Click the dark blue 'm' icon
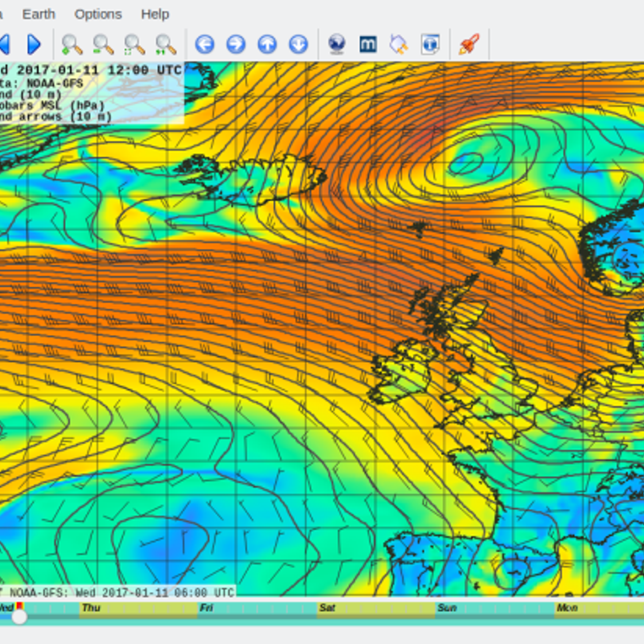The image size is (644, 644). 368,45
